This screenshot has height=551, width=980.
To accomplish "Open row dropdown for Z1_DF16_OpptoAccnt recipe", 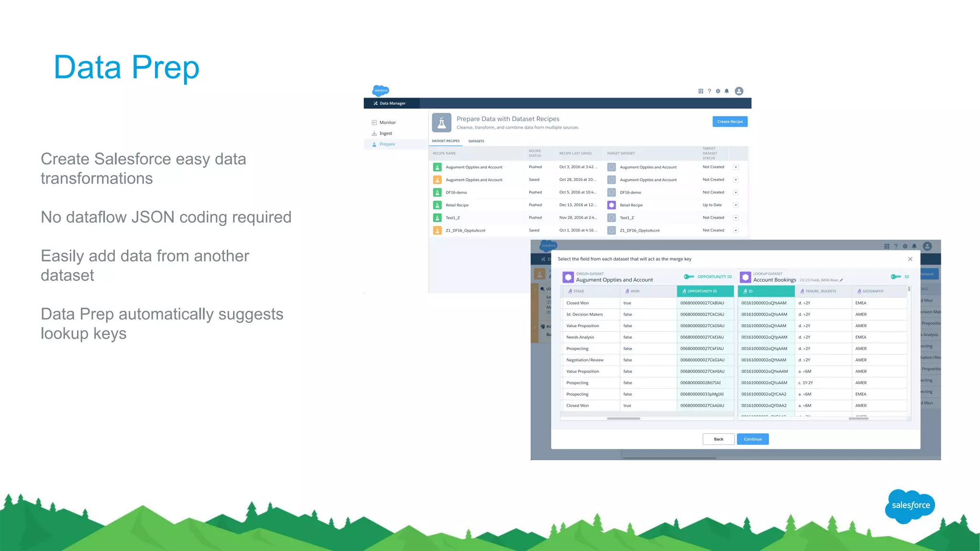I will click(x=736, y=230).
